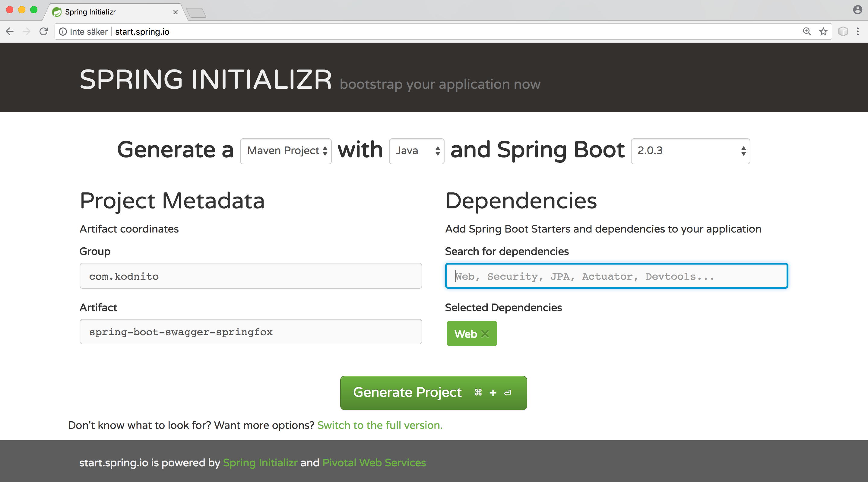Click the Group field containing com.kodnito
The height and width of the screenshot is (482, 868).
(250, 276)
